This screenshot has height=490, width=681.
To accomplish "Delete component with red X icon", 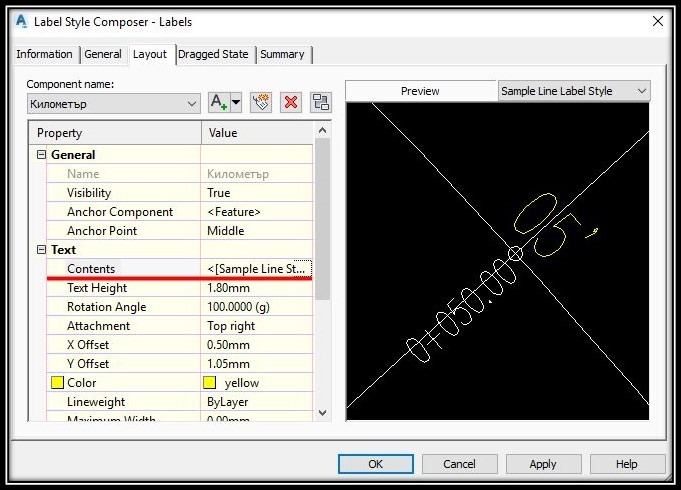I will click(291, 103).
